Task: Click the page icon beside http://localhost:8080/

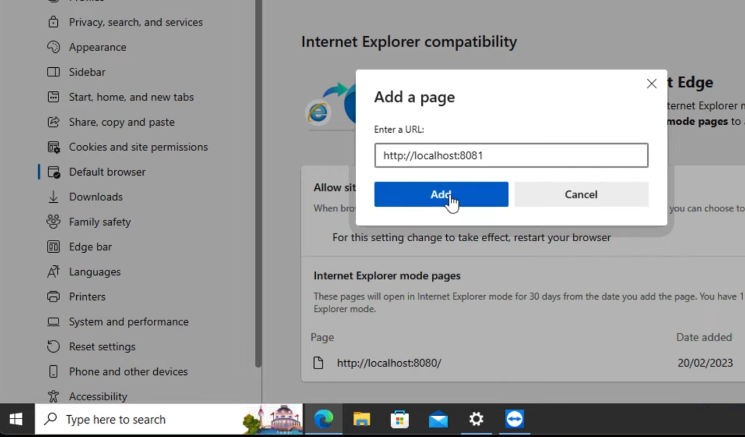Action: point(318,363)
